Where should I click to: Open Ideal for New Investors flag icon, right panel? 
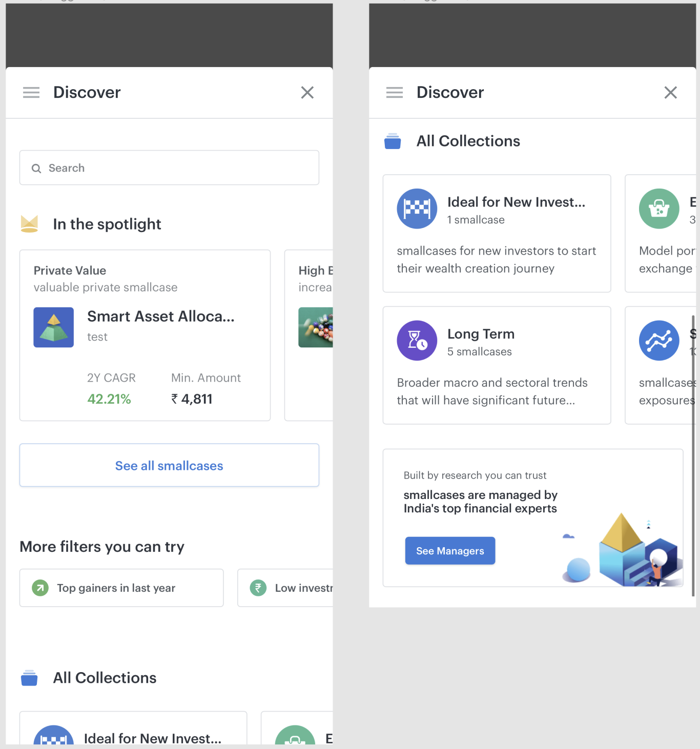417,209
